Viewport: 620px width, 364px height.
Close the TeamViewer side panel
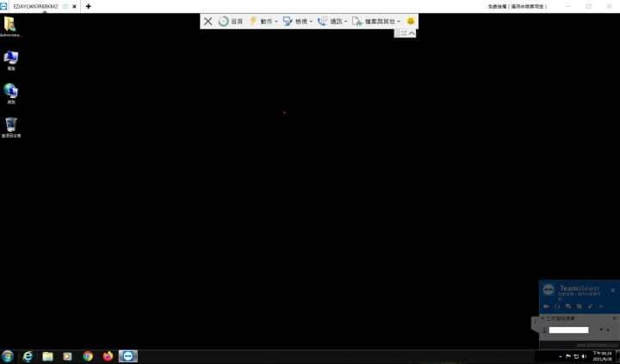click(x=613, y=290)
